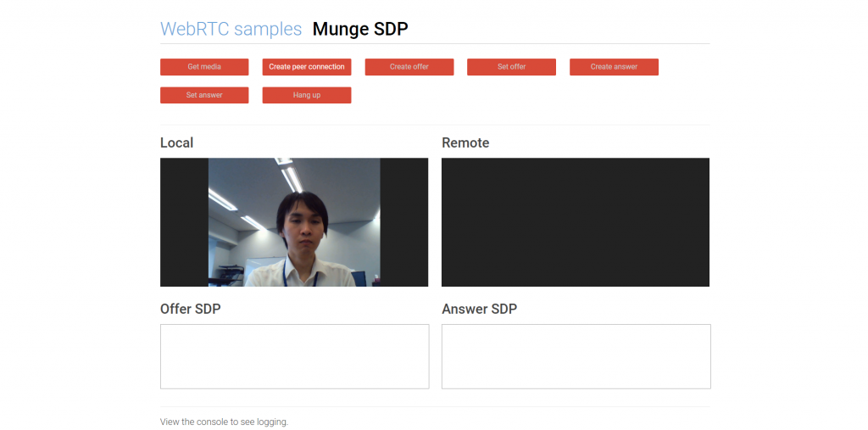This screenshot has height=430, width=868.
Task: Click the Get media button
Action: 204,67
